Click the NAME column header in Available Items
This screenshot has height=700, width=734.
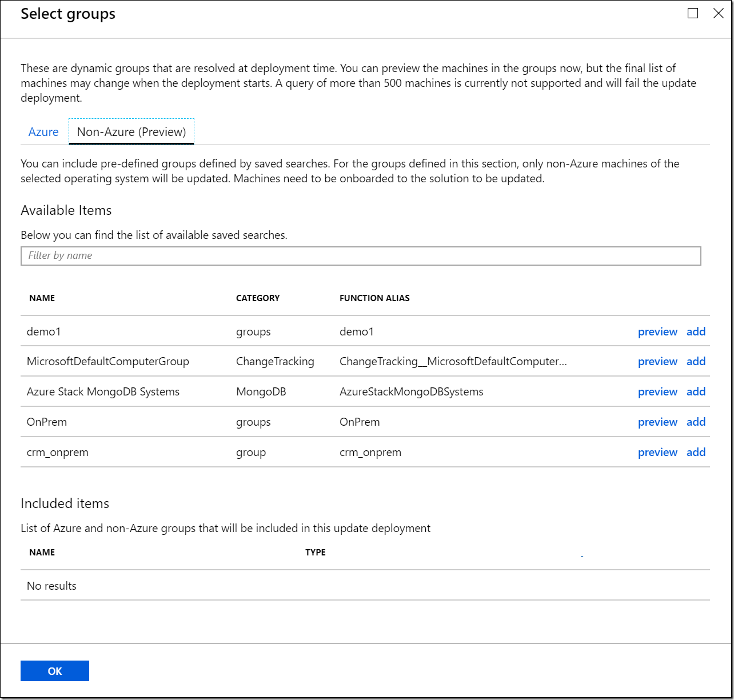42,298
